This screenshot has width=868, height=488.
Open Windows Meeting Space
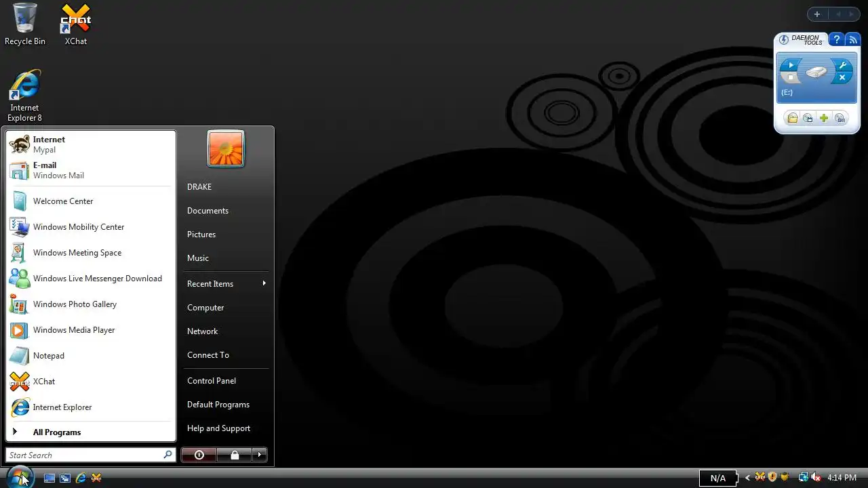(x=91, y=253)
